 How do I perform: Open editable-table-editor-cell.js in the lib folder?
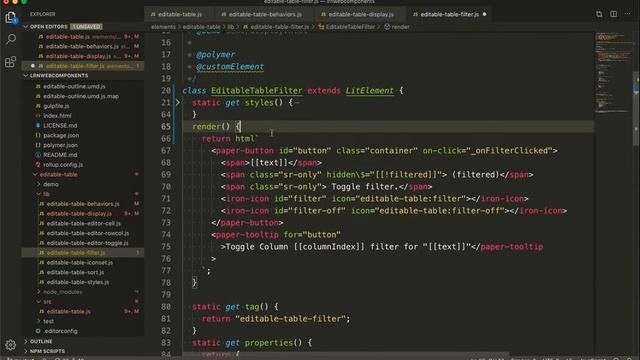pos(83,224)
